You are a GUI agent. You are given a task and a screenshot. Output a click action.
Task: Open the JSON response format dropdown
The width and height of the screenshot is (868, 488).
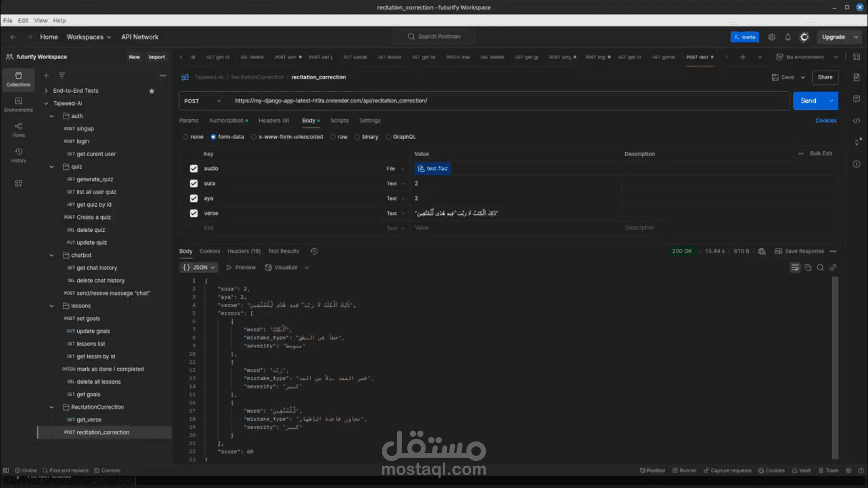click(x=199, y=267)
